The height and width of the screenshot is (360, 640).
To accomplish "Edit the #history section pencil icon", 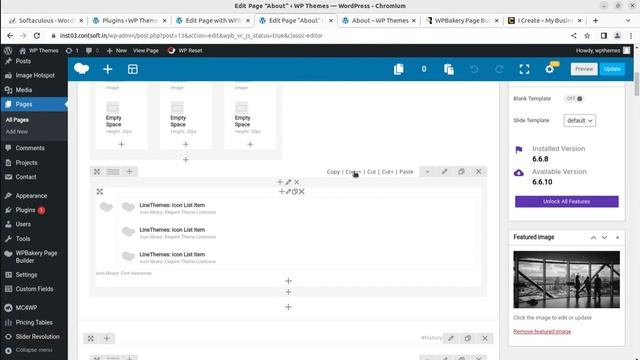I will click(451, 338).
